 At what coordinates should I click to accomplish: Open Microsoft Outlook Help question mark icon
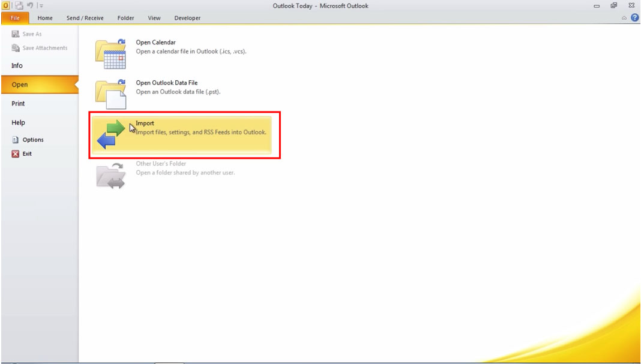pos(634,17)
